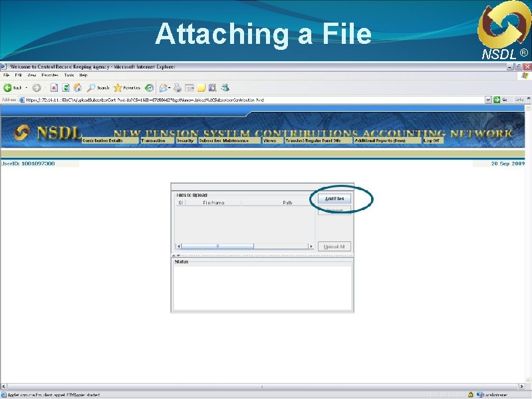Click file list scrollbar left arrow

pyautogui.click(x=178, y=246)
